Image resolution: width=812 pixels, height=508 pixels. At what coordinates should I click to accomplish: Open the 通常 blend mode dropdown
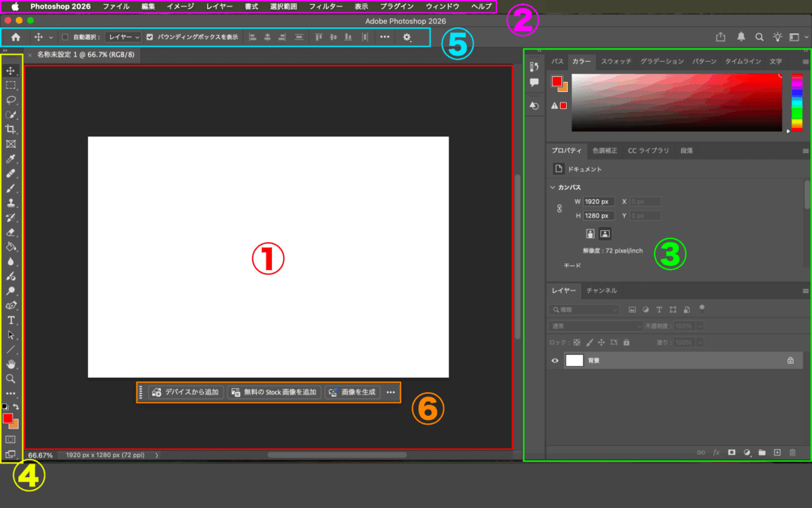coord(595,326)
